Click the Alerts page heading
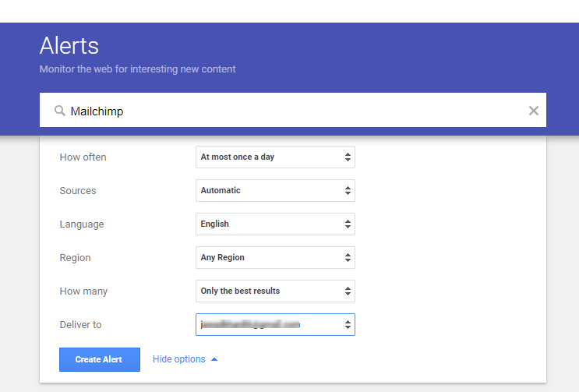579x392 pixels. tap(69, 44)
